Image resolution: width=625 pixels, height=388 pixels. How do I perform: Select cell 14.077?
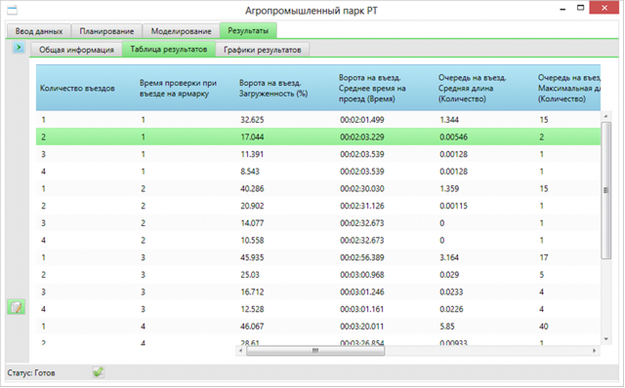[252, 223]
